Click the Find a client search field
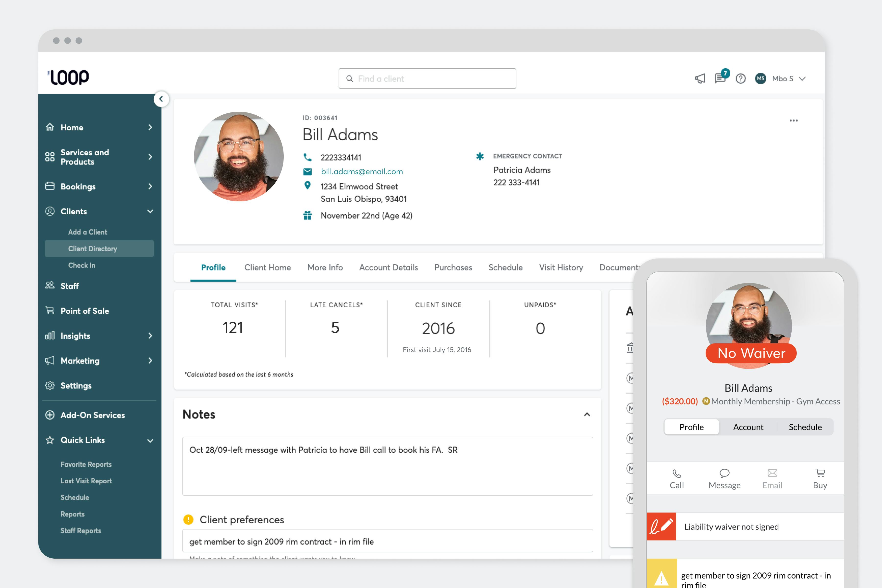The height and width of the screenshot is (588, 882). tap(428, 78)
